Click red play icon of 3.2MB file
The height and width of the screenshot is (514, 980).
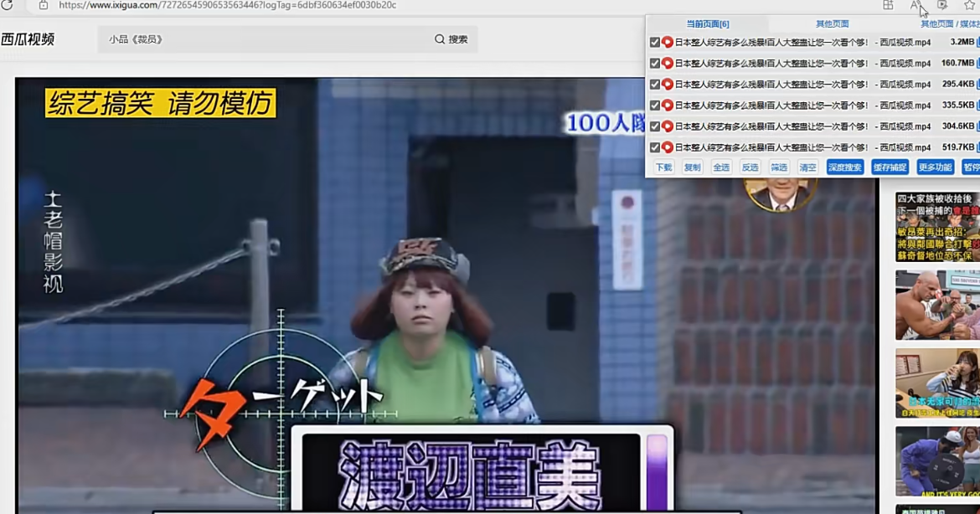pyautogui.click(x=668, y=42)
